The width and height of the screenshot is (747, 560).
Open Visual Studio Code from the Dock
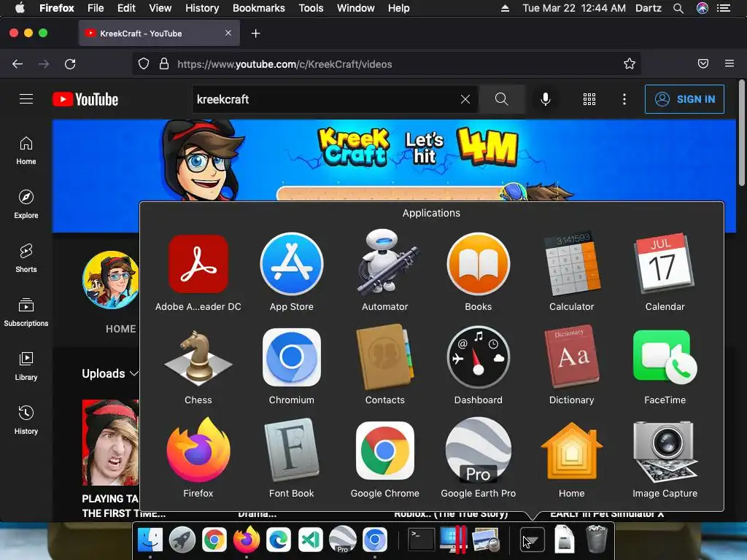pos(311,540)
